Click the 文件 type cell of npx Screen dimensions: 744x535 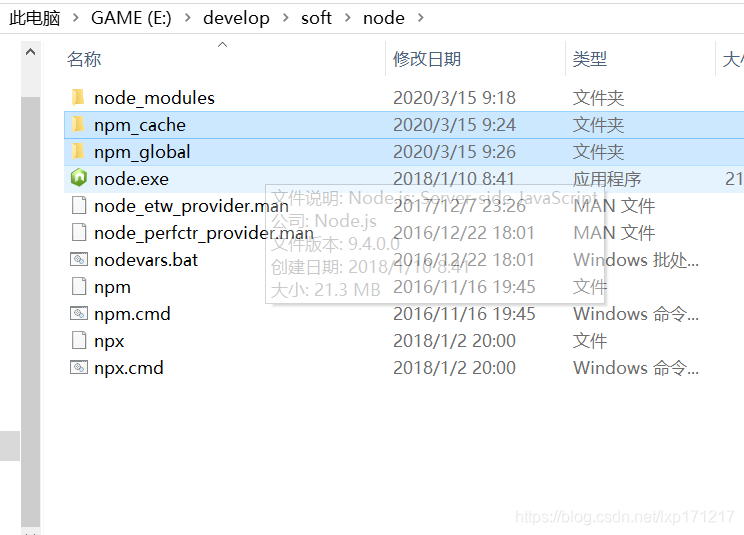[x=590, y=341]
